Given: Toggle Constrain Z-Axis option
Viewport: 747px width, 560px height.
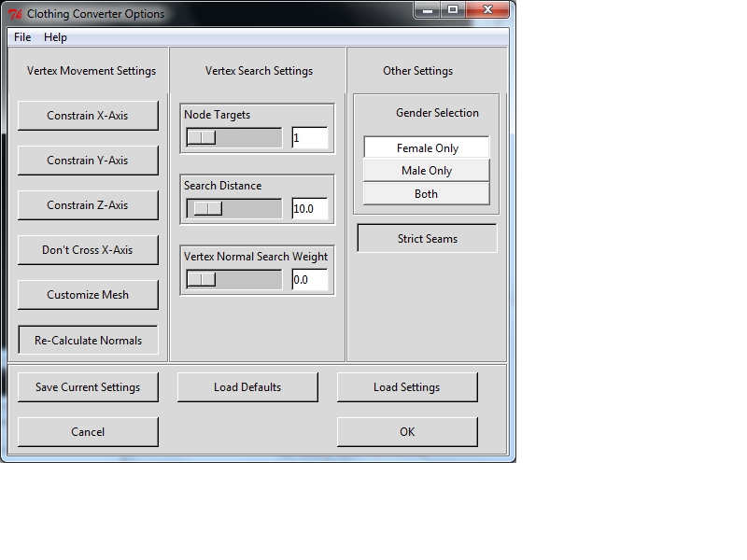Looking at the screenshot, I should coord(88,205).
